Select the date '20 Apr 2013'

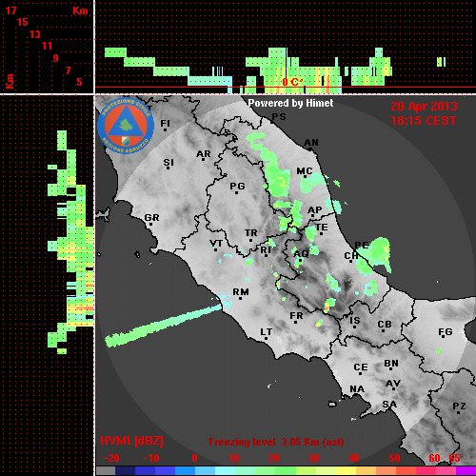424,107
